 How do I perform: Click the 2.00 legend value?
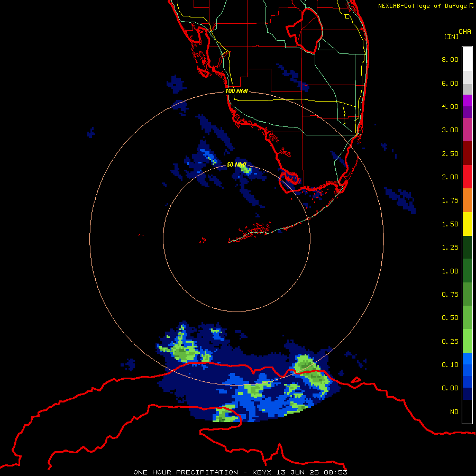[x=450, y=177]
